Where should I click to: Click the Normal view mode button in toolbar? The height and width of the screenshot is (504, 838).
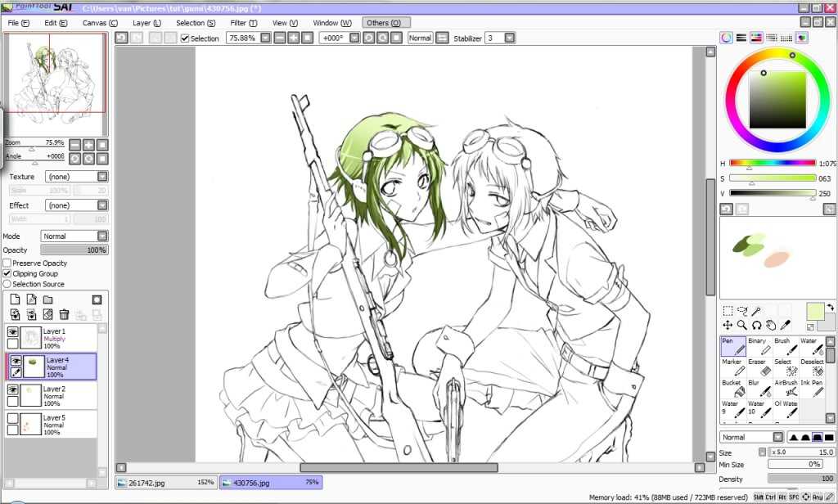pyautogui.click(x=420, y=38)
